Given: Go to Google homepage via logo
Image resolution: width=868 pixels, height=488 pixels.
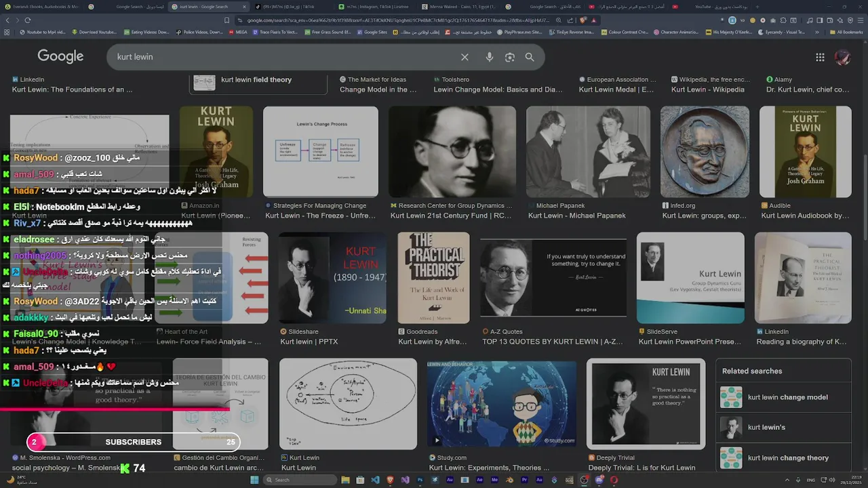Looking at the screenshot, I should (x=60, y=57).
